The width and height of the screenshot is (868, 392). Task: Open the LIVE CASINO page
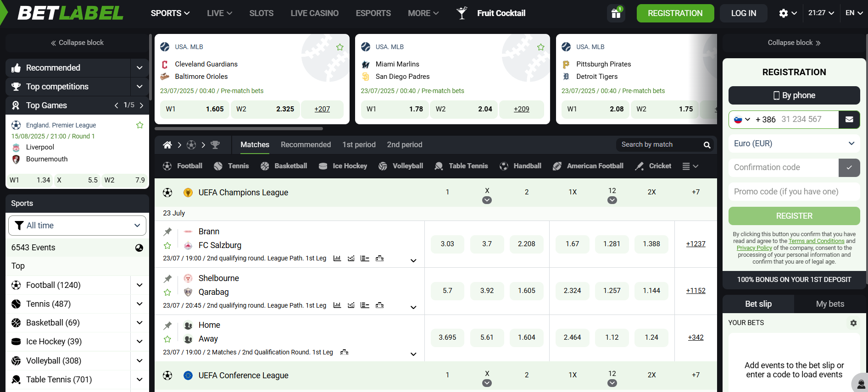point(314,13)
